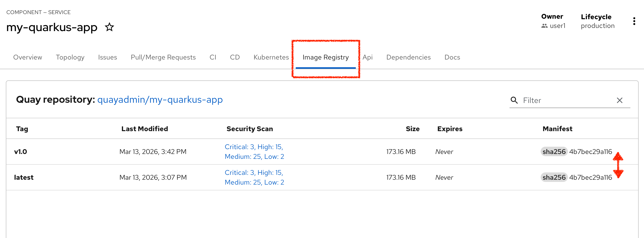The width and height of the screenshot is (644, 238).
Task: Click the search magnifier icon
Action: click(514, 100)
